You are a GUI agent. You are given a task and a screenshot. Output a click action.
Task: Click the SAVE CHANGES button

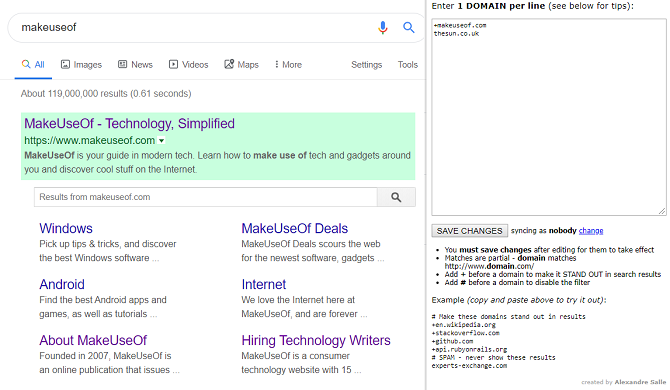pyautogui.click(x=469, y=231)
